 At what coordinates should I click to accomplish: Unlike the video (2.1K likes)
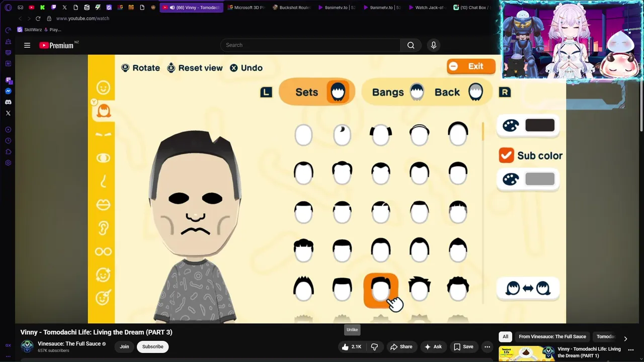[x=351, y=346]
